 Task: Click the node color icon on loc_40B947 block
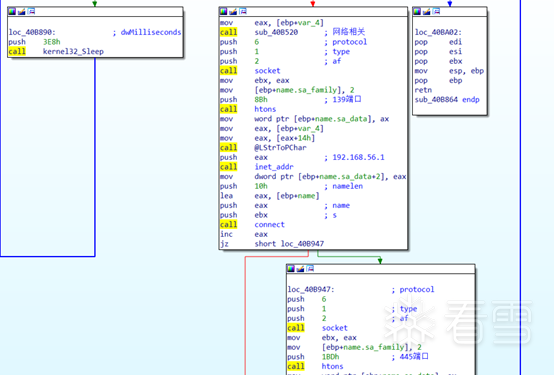tap(291, 269)
